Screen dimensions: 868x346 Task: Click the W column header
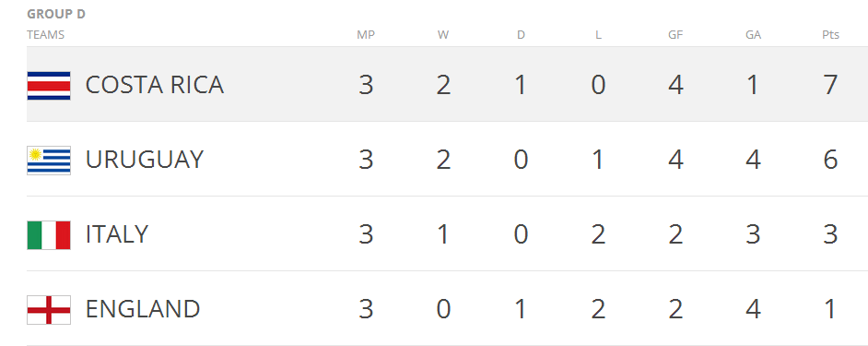[443, 35]
